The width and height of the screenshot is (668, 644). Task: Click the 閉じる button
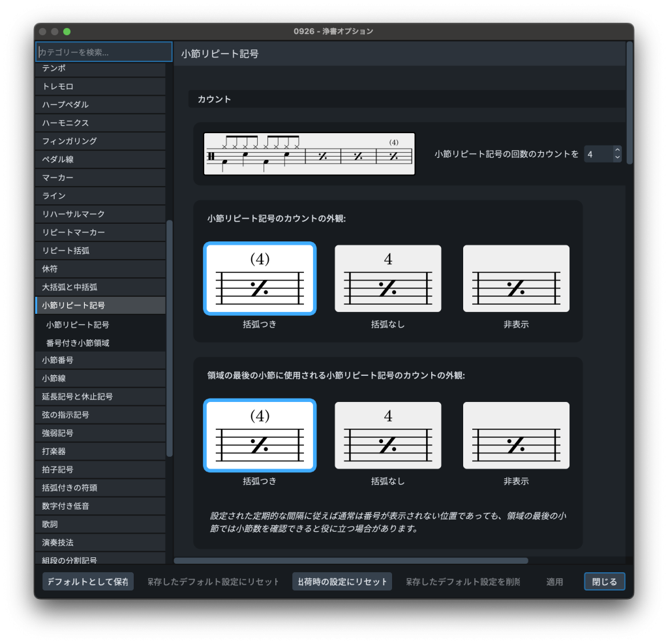click(604, 581)
